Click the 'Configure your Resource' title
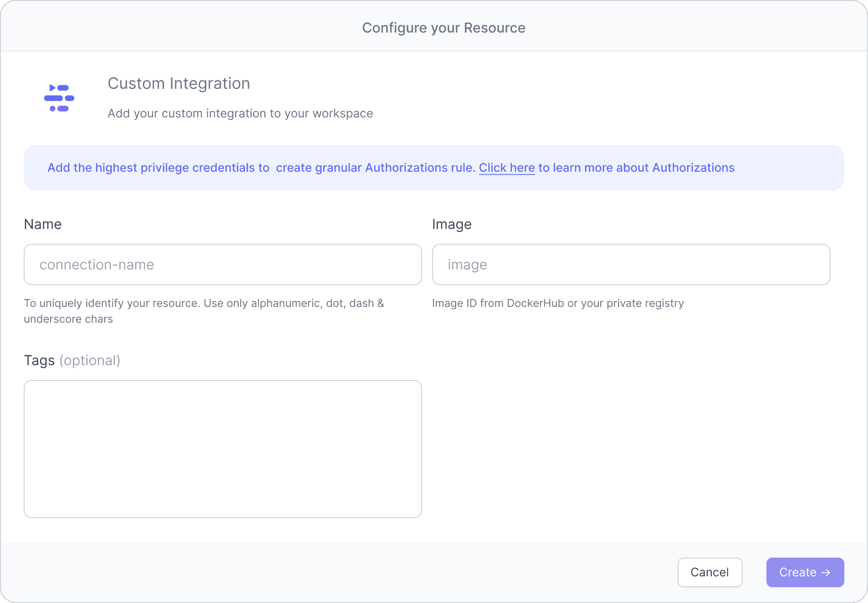This screenshot has width=868, height=603. [x=443, y=28]
